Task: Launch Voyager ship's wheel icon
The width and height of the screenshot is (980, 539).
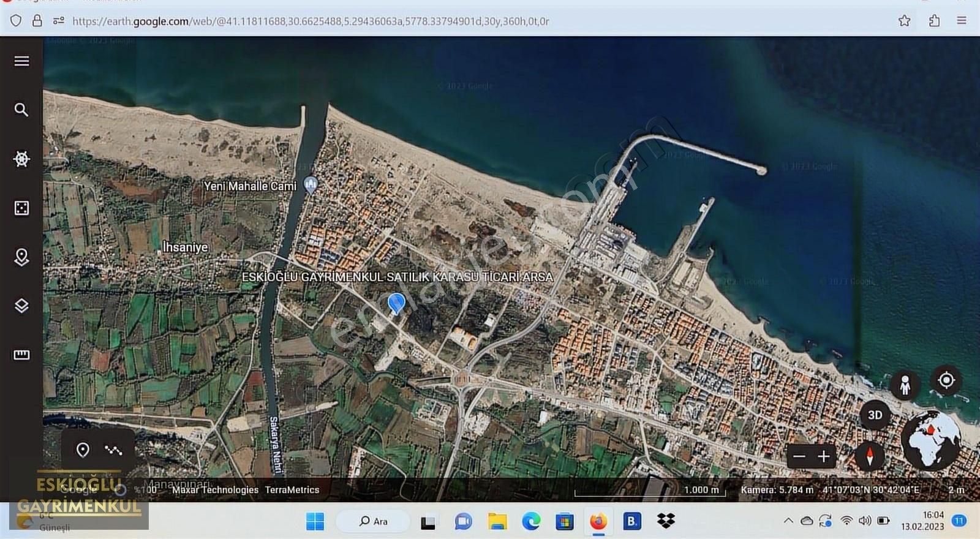Action: point(21,159)
